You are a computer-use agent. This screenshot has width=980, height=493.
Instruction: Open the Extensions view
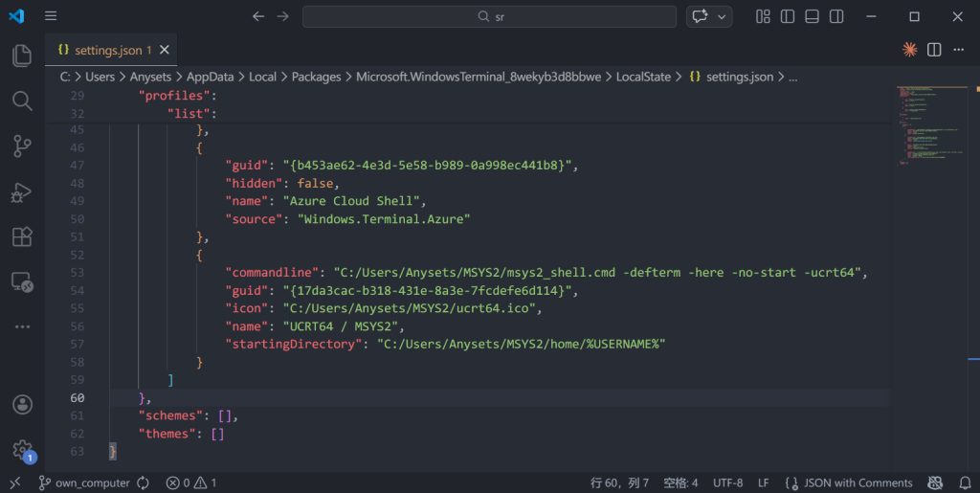click(x=22, y=236)
